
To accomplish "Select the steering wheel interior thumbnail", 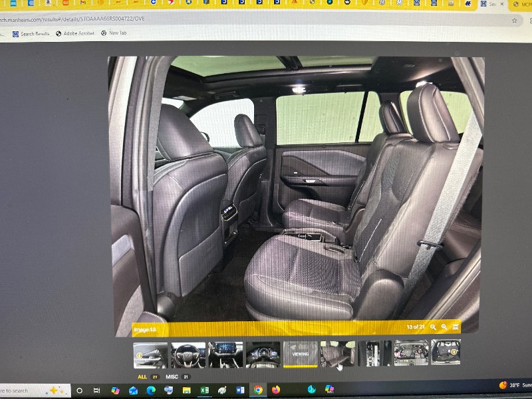I will 188,354.
